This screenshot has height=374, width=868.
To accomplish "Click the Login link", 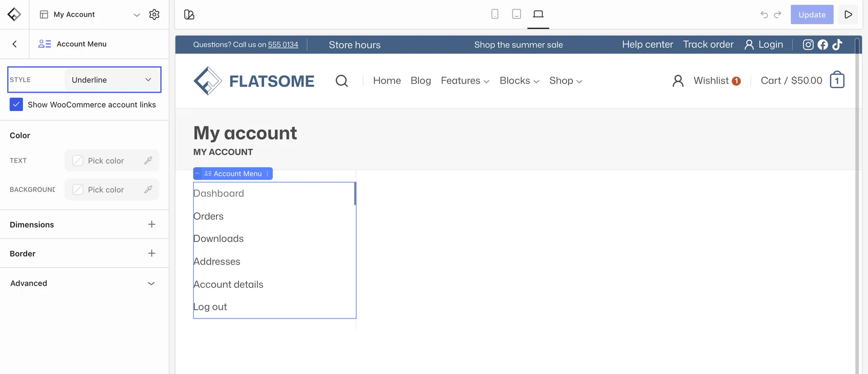I will (x=764, y=44).
